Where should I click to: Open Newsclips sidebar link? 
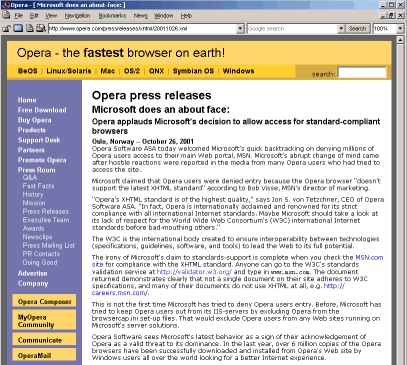(37, 237)
